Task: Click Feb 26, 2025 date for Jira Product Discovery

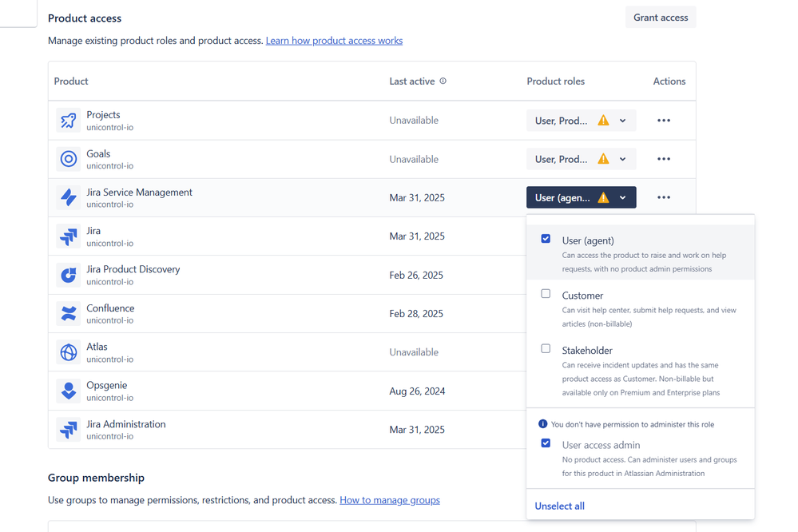Action: (x=416, y=276)
